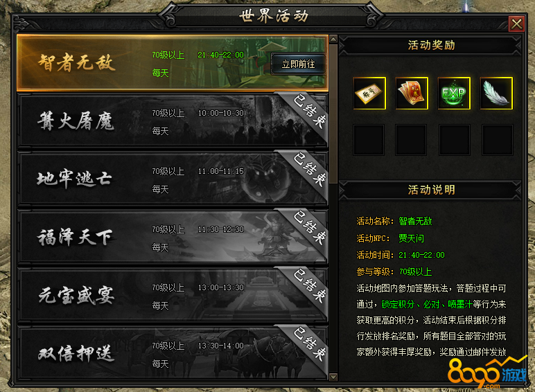Select the white feather reward icon

[x=496, y=93]
